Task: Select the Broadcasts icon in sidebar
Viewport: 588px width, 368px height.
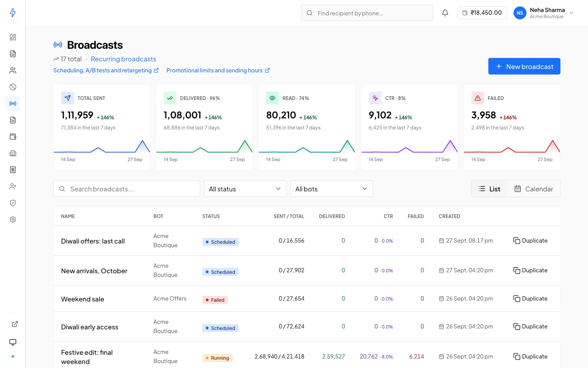Action: pos(13,103)
